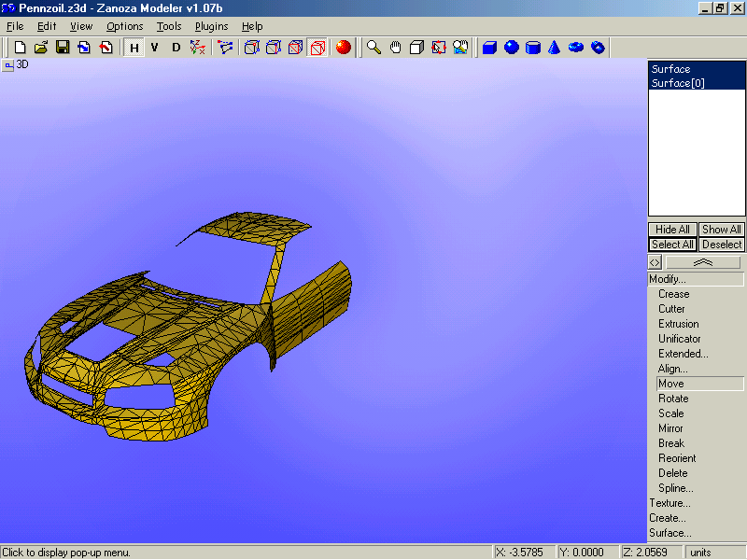
Task: Toggle the V axis constraint button
Action: click(x=155, y=48)
